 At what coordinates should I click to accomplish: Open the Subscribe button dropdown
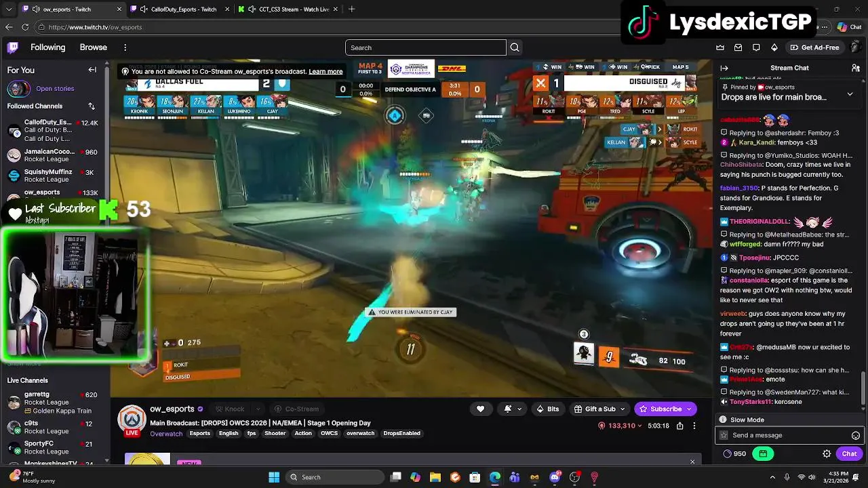(x=689, y=409)
